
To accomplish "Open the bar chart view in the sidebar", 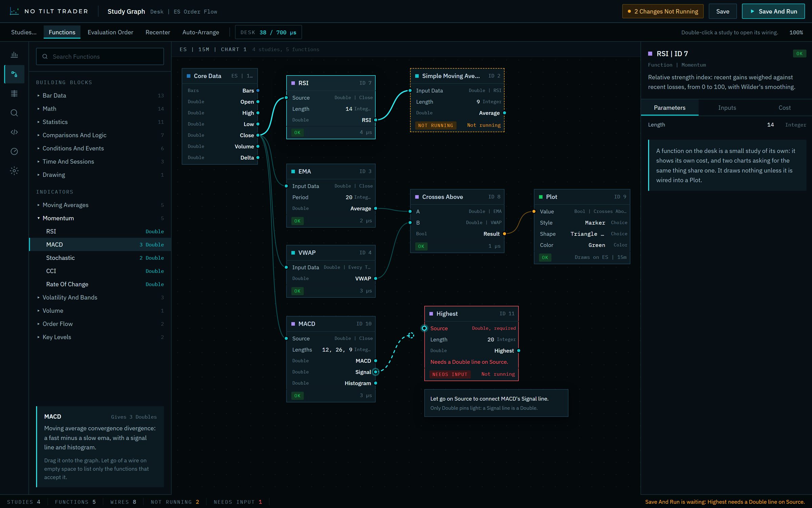I will (14, 55).
